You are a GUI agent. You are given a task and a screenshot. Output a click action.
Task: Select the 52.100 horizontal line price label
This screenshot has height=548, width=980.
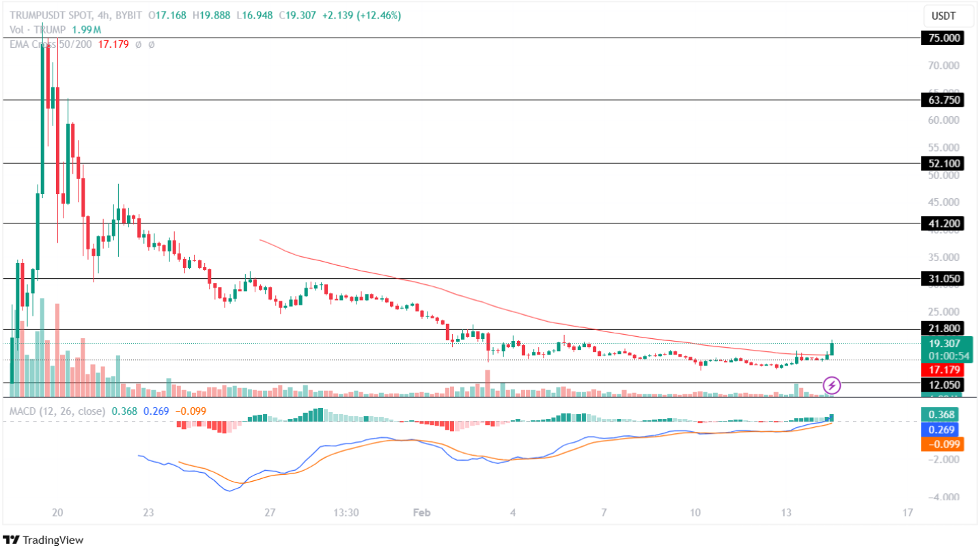coord(942,163)
